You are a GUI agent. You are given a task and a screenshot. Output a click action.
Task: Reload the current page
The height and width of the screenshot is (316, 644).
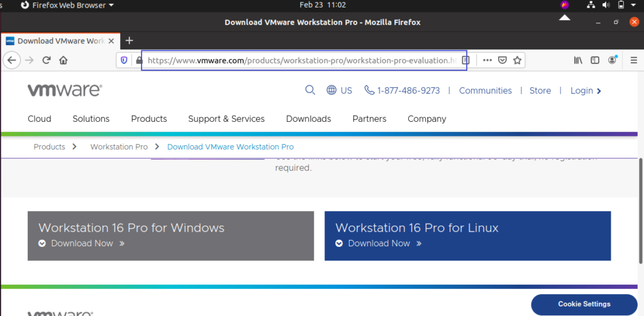point(47,60)
